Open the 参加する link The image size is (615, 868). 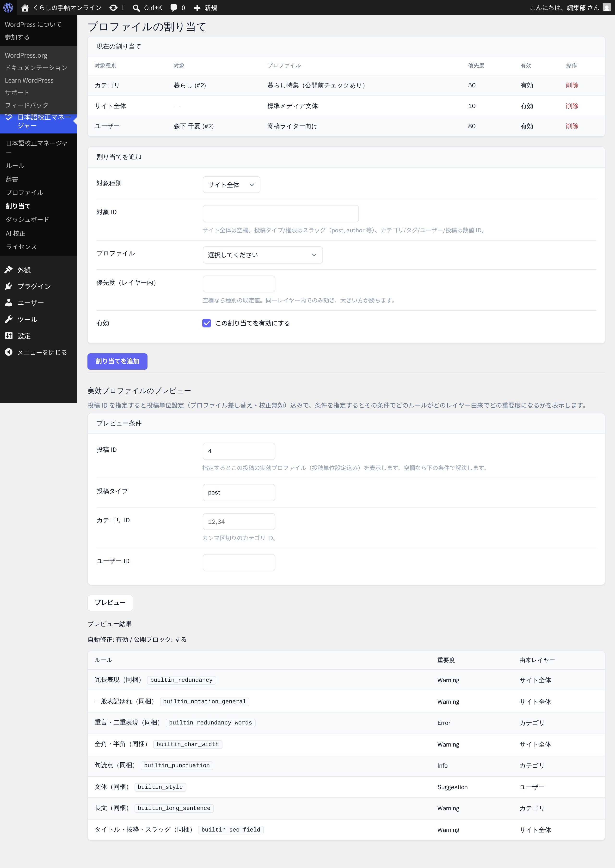pyautogui.click(x=17, y=37)
